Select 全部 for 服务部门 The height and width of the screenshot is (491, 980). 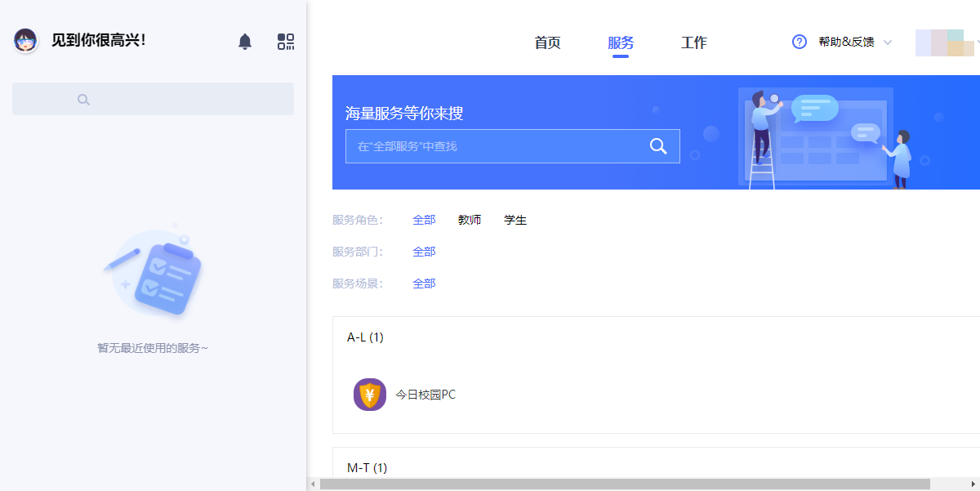pos(424,252)
